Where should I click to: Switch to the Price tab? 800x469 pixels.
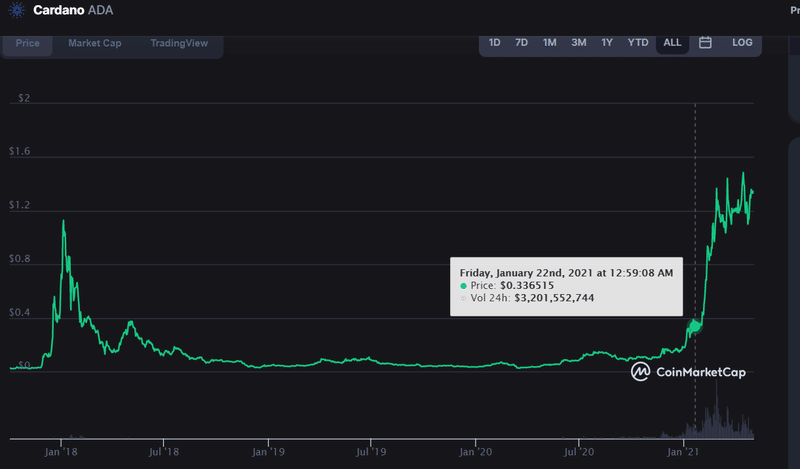coord(28,43)
